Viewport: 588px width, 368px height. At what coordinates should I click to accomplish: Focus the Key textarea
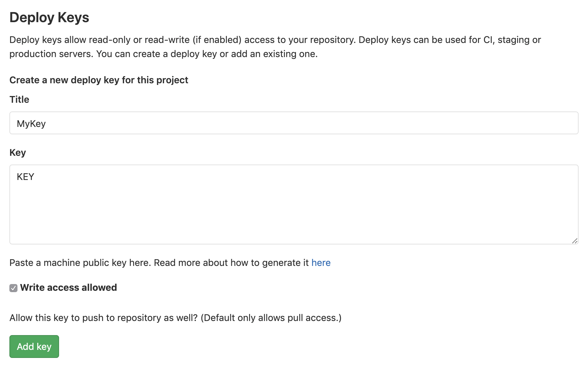[294, 204]
